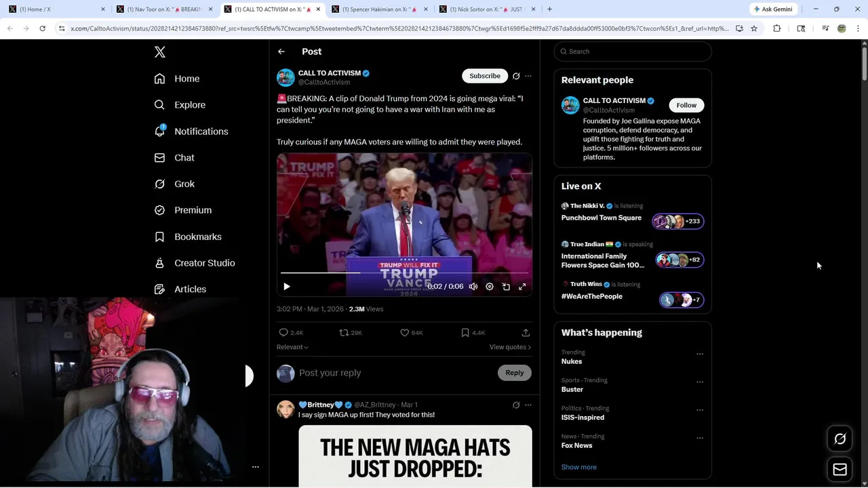868x488 pixels.
Task: Click the Search box on X
Action: pyautogui.click(x=633, y=52)
